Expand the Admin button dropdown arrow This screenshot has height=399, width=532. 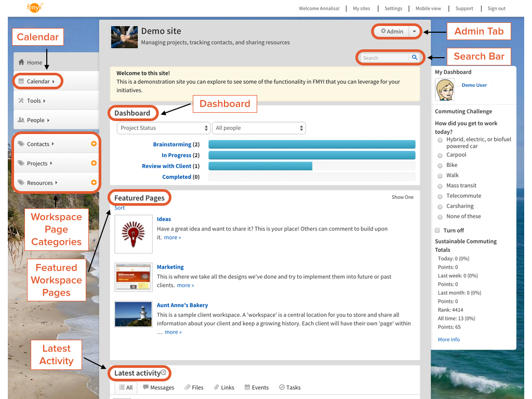(x=414, y=31)
